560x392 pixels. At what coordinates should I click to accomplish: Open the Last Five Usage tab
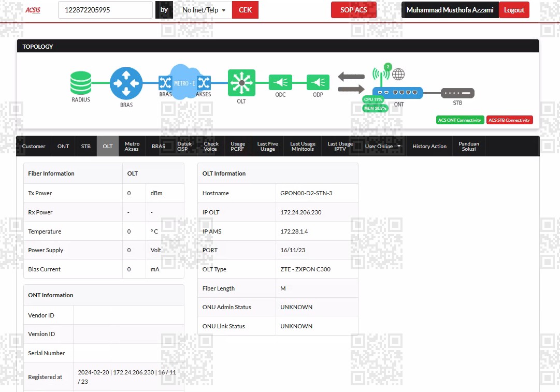pos(267,147)
